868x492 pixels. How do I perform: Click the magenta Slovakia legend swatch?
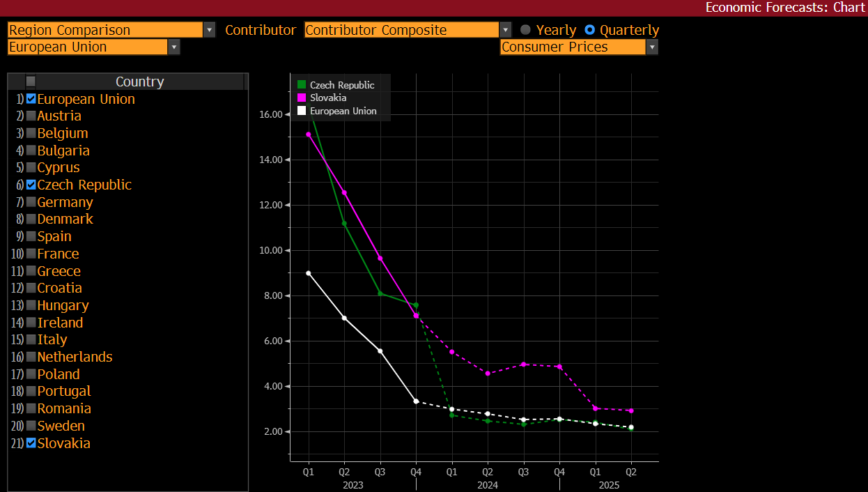(x=302, y=98)
